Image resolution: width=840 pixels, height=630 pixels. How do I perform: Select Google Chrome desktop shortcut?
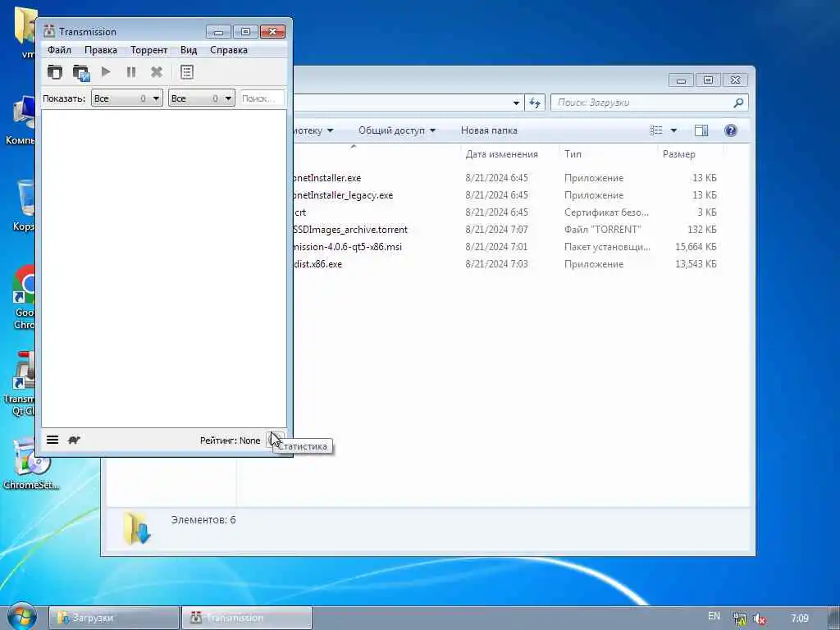(24, 298)
